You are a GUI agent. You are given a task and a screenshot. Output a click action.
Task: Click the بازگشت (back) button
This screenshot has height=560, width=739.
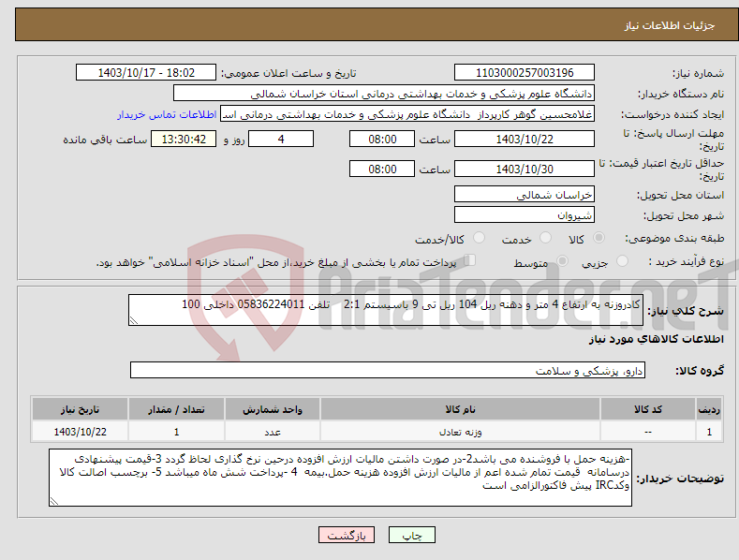pos(347,535)
